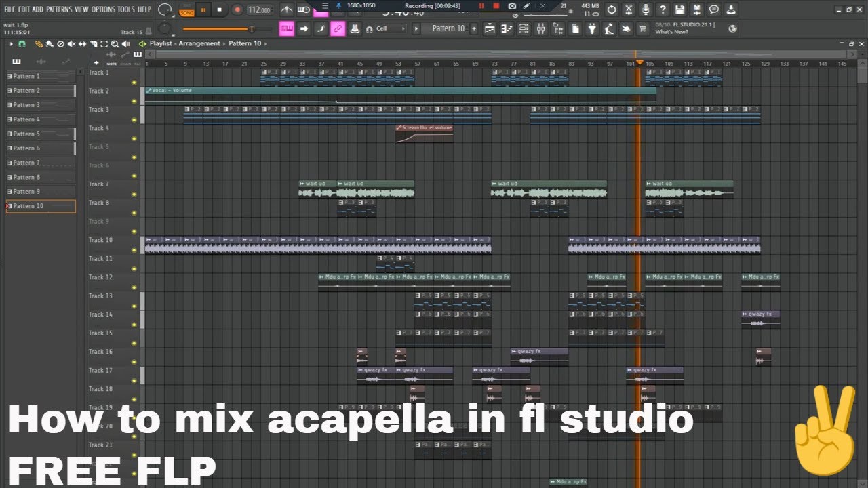Click the transport record button
Screen dimensions: 868x488
[237, 9]
